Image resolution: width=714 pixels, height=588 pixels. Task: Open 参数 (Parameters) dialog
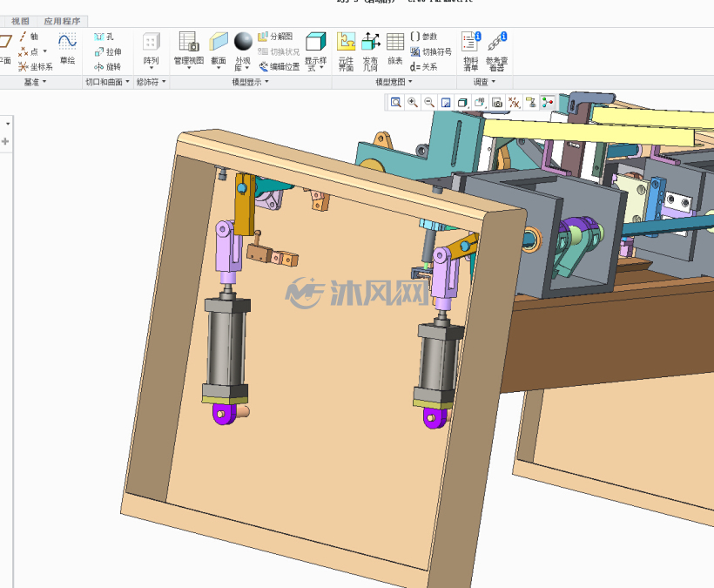[x=424, y=37]
